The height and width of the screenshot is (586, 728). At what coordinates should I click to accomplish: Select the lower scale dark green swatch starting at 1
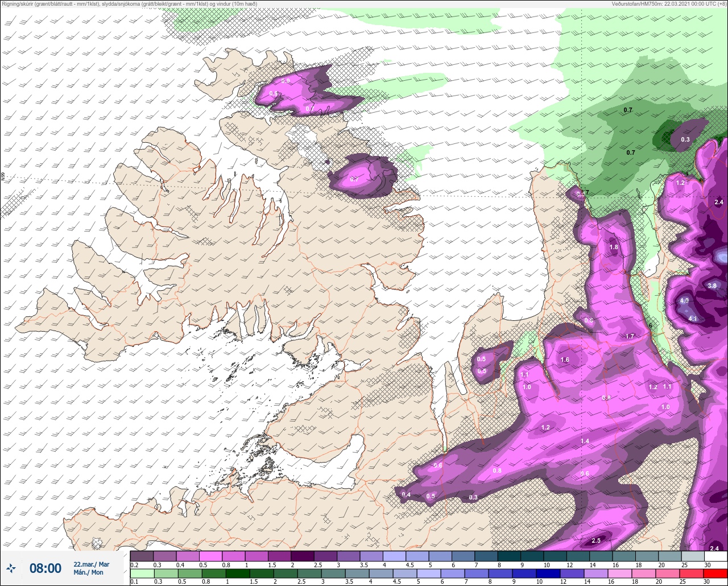[x=238, y=573]
